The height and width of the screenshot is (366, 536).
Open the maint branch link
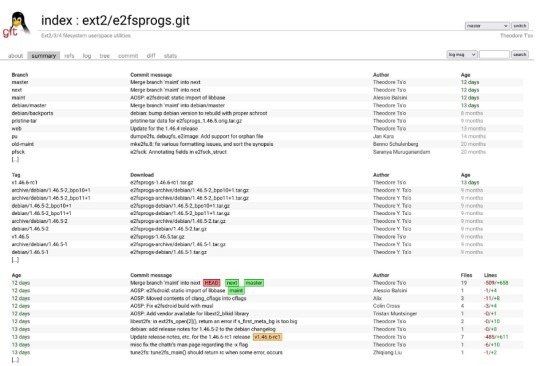click(18, 98)
